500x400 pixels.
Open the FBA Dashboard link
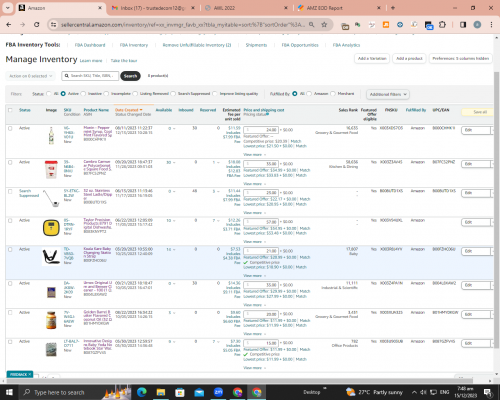[x=90, y=45]
